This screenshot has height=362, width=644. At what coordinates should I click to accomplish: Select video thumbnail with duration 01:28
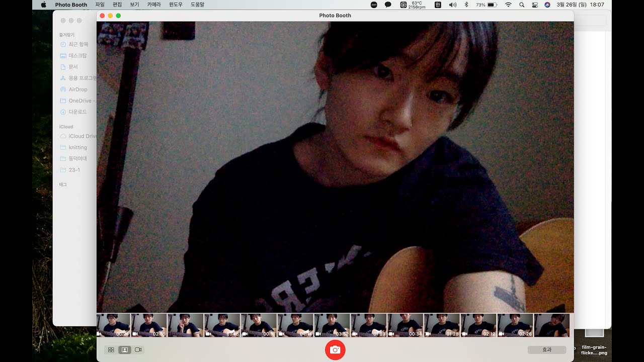[442, 325]
